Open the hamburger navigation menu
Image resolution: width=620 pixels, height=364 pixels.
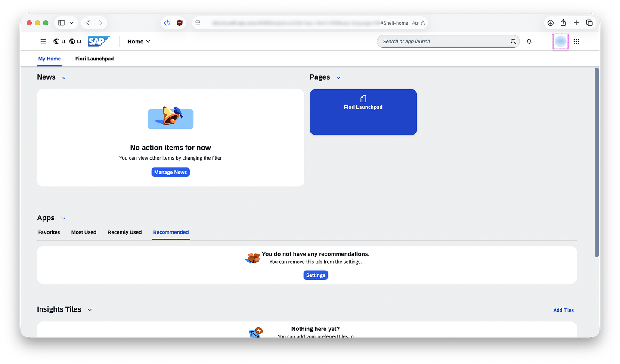(x=43, y=41)
